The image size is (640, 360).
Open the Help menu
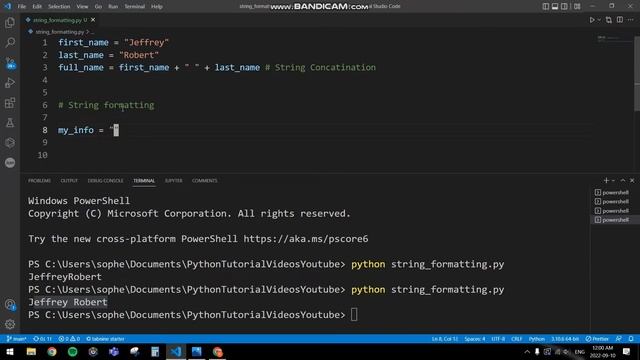click(157, 7)
